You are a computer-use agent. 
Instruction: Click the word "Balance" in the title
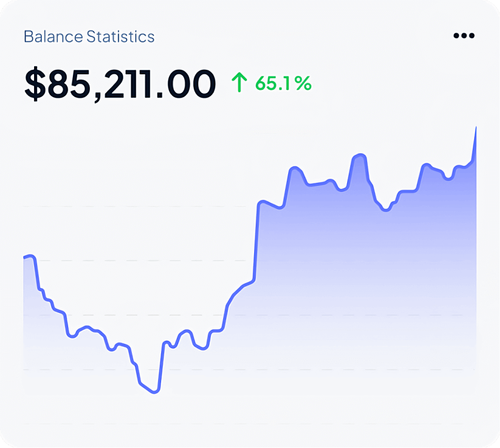click(x=53, y=37)
